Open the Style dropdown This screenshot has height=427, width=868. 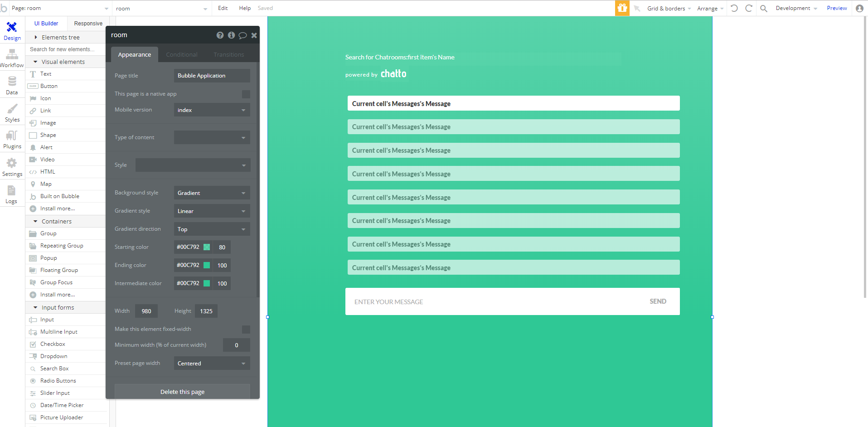pos(193,165)
